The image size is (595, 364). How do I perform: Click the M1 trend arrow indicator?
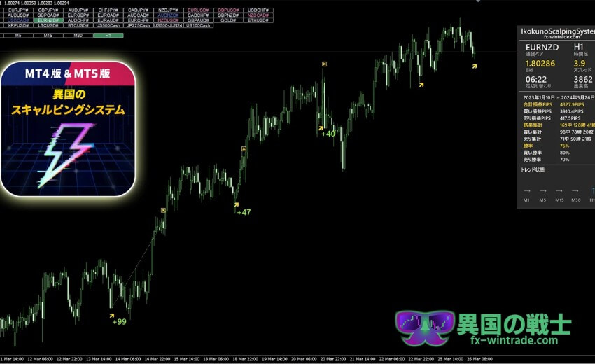[526, 191]
